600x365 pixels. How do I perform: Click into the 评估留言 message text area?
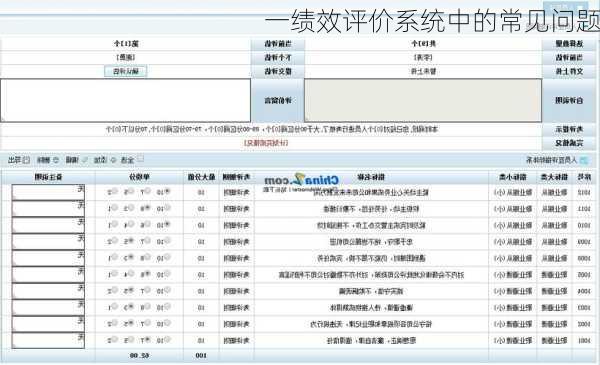pyautogui.click(x=126, y=100)
